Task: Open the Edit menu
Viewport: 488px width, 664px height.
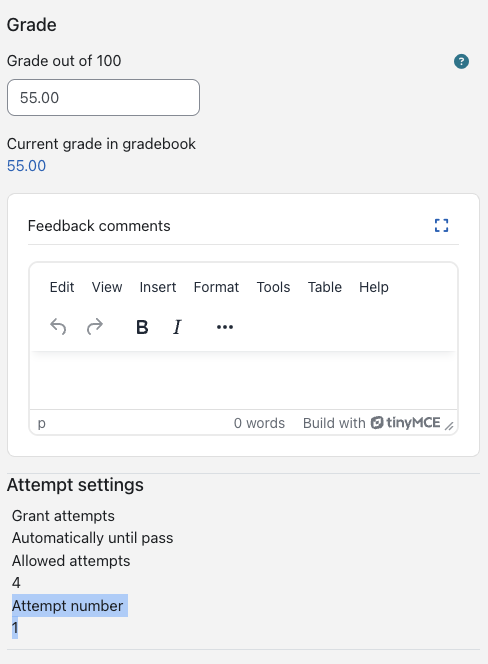Action: [62, 287]
